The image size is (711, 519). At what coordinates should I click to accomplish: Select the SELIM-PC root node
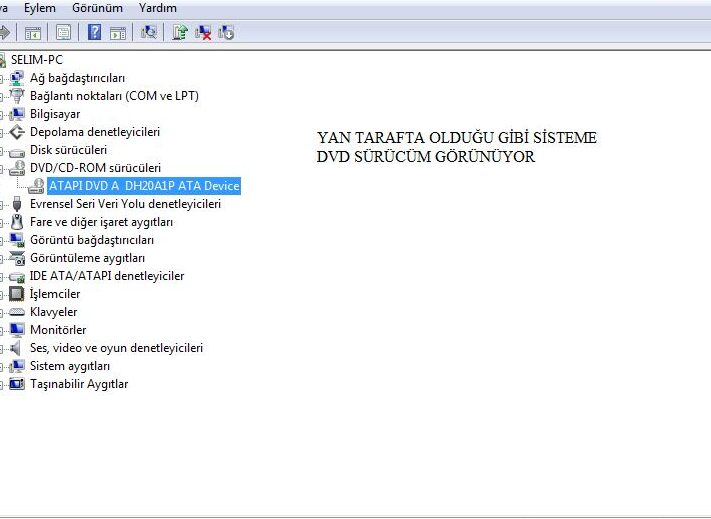(x=37, y=60)
